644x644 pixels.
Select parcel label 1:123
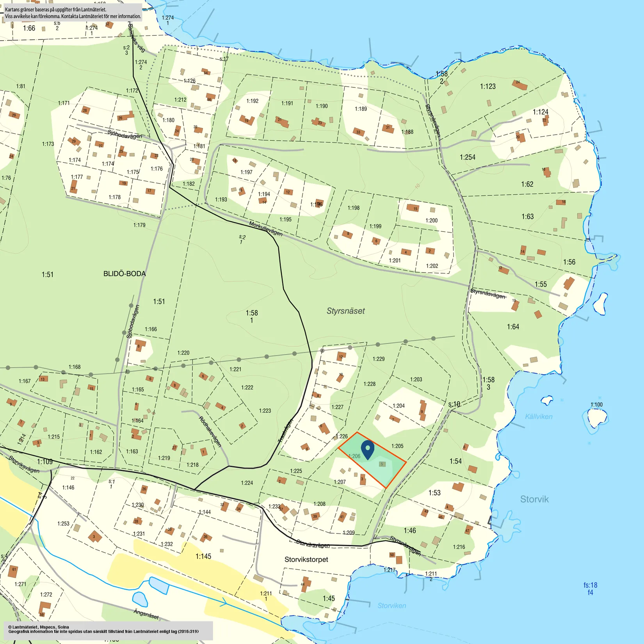[487, 86]
